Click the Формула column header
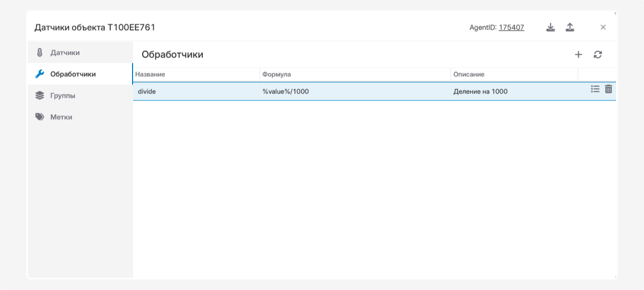 click(276, 74)
